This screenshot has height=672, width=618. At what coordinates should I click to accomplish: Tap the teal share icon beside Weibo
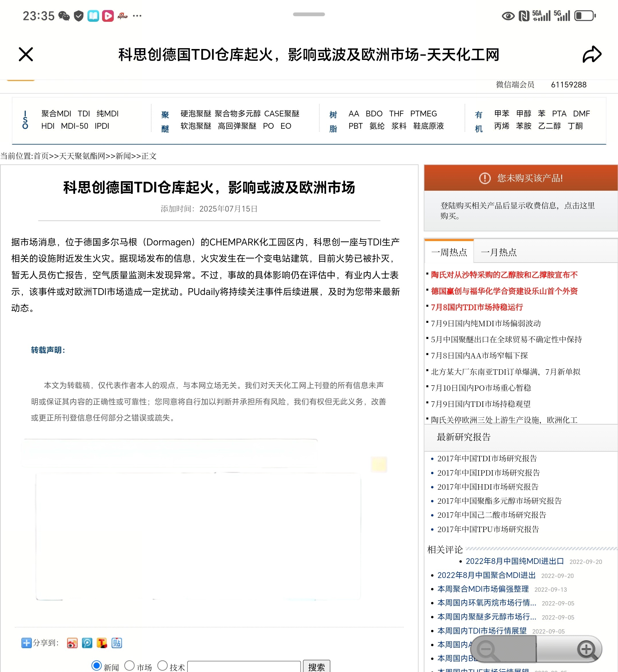point(87,643)
